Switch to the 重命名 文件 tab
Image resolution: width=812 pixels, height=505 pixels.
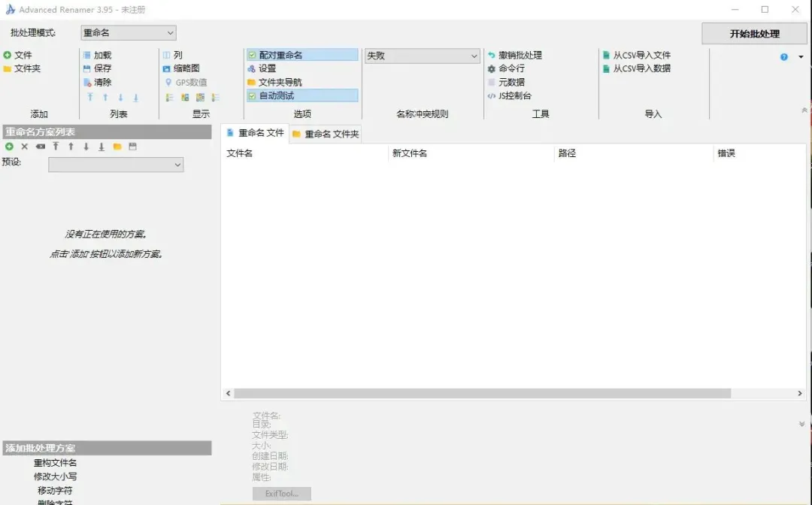[x=256, y=133]
